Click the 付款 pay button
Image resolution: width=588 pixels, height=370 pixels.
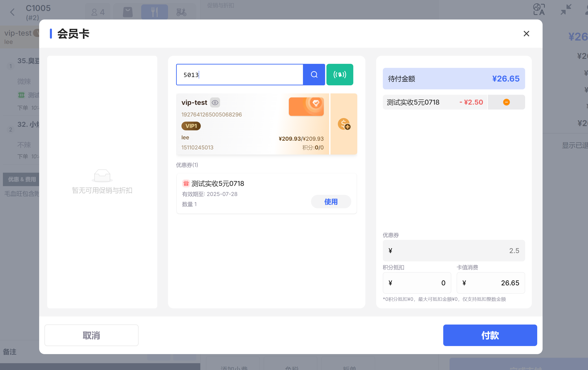[x=490, y=335]
